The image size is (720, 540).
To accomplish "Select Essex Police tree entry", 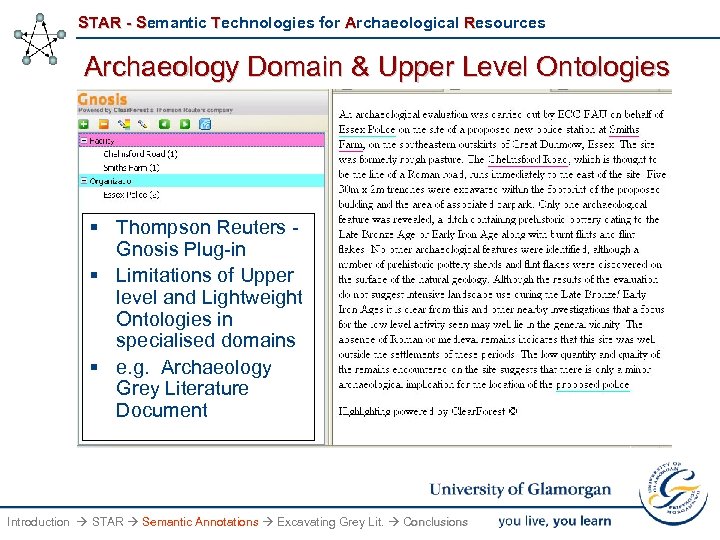I will [131, 195].
